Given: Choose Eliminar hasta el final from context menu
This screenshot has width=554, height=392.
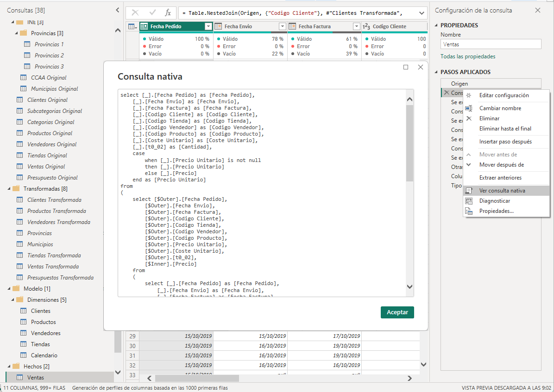Looking at the screenshot, I should coord(505,129).
